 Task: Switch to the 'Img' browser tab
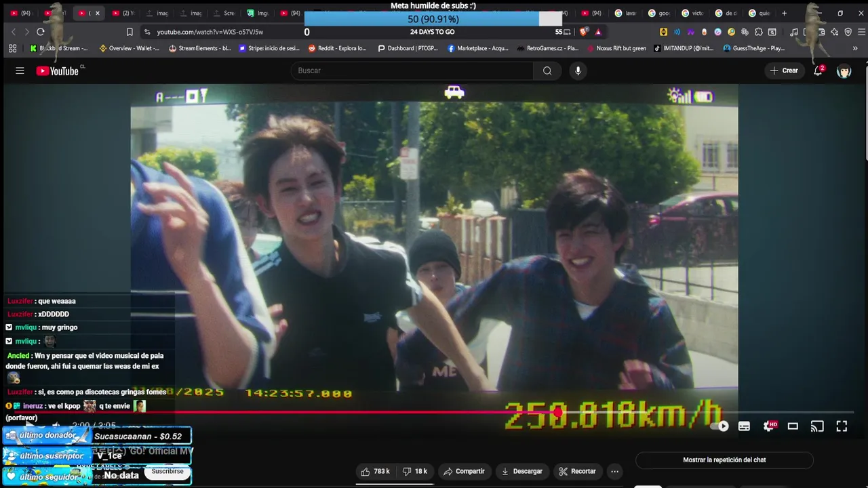[258, 13]
